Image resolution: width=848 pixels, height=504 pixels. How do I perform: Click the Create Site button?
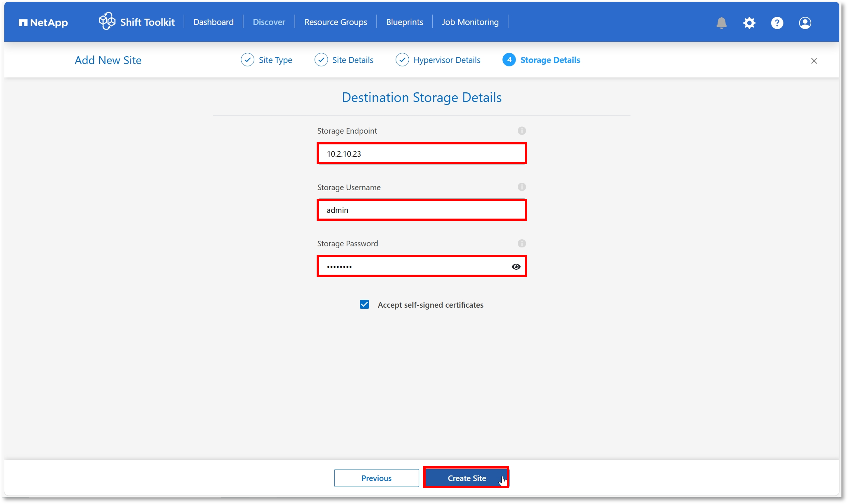(466, 478)
